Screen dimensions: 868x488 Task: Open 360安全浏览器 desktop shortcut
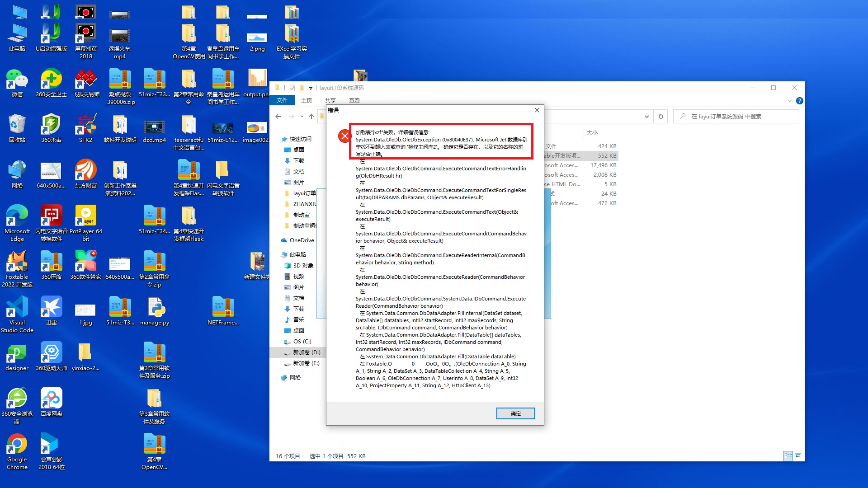[x=17, y=406]
